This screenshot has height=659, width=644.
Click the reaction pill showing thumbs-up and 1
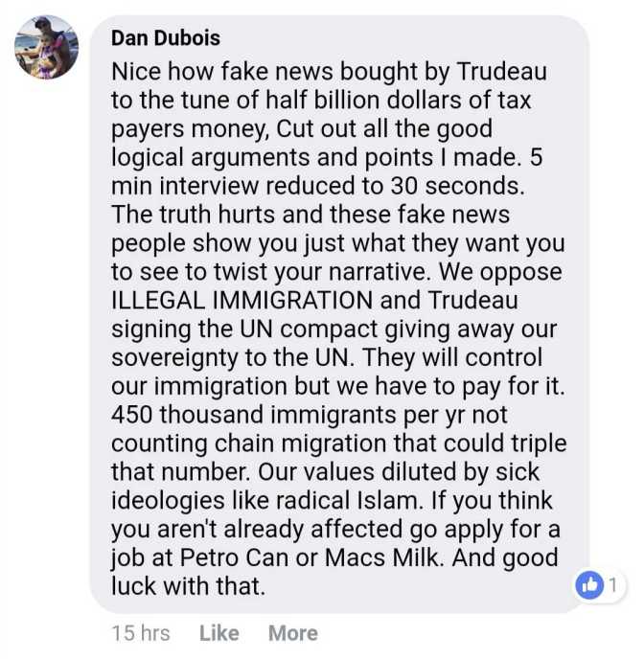600,584
